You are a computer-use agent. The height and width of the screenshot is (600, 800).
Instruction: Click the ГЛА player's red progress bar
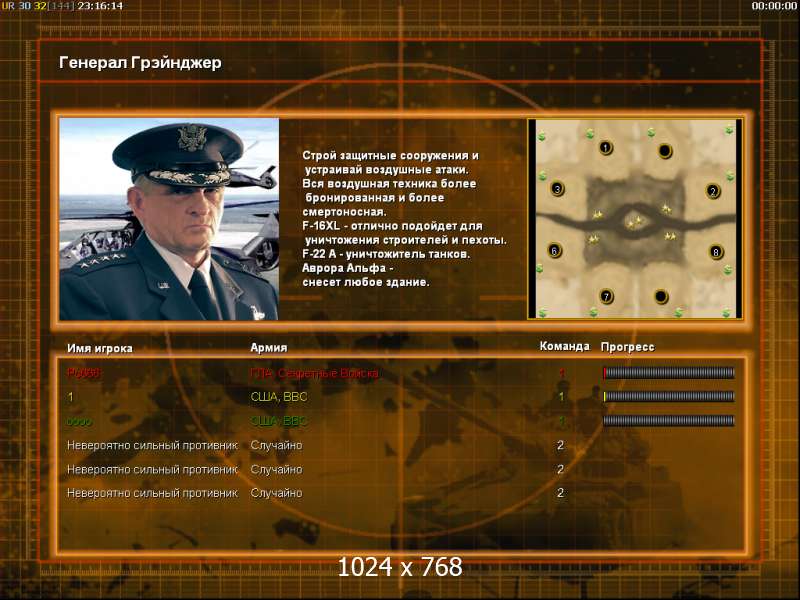(x=669, y=373)
